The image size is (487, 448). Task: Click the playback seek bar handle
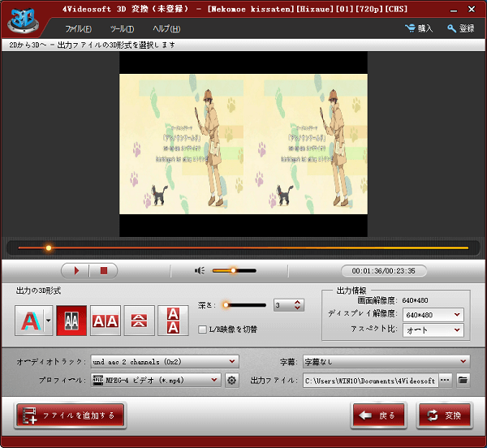pyautogui.click(x=49, y=248)
